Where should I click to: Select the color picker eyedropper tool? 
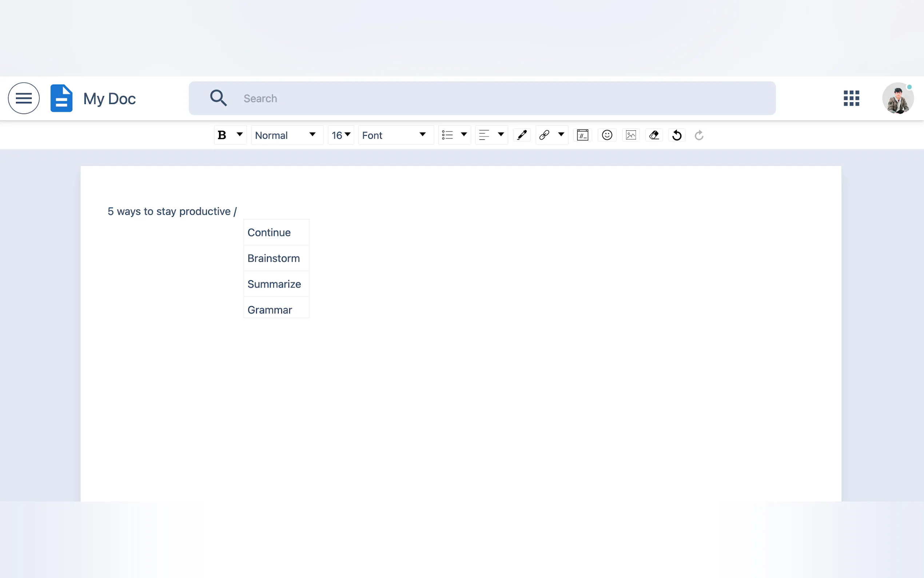[x=522, y=135]
